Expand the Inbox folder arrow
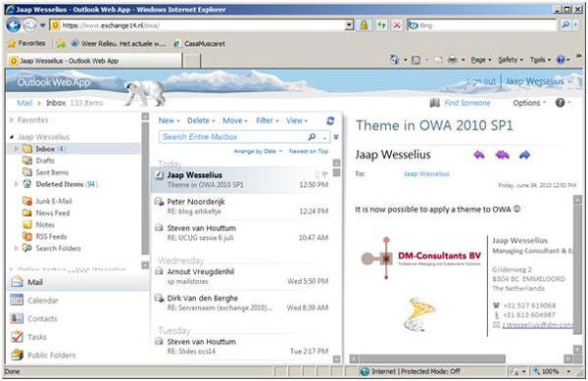The height and width of the screenshot is (381, 588). tap(16, 149)
